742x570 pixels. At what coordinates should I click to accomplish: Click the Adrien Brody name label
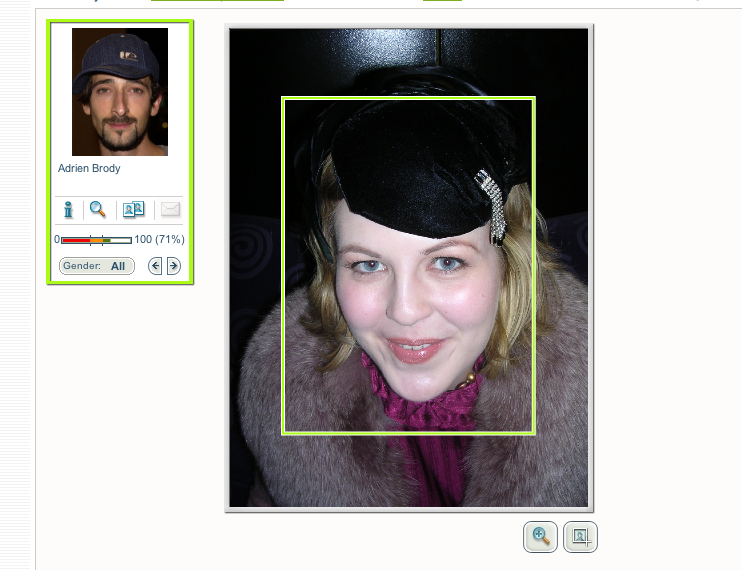pyautogui.click(x=89, y=169)
